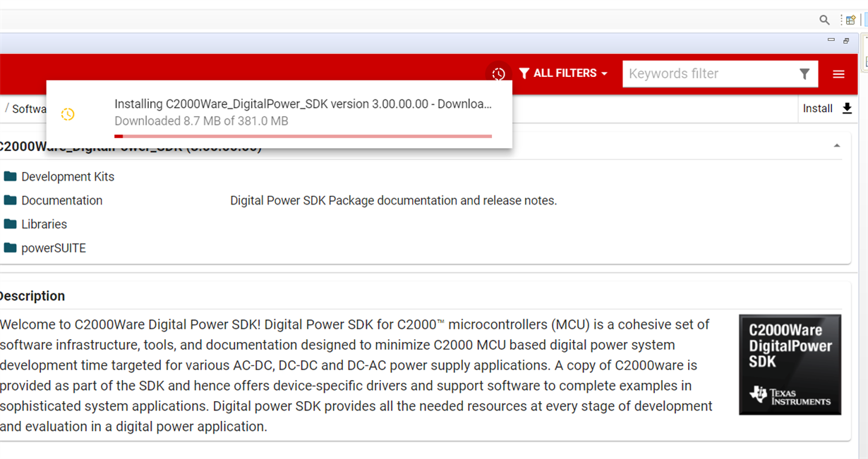Collapse the C2000Ware_DigitalPower_SDK package panel
Viewport: 868px width, 459px height.
pyautogui.click(x=837, y=146)
